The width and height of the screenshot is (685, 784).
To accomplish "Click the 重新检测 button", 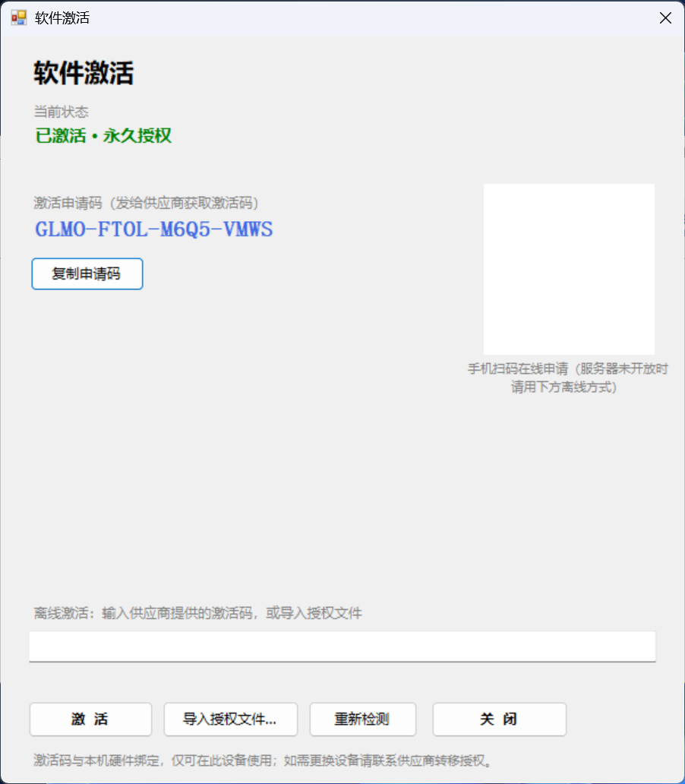I will point(362,719).
